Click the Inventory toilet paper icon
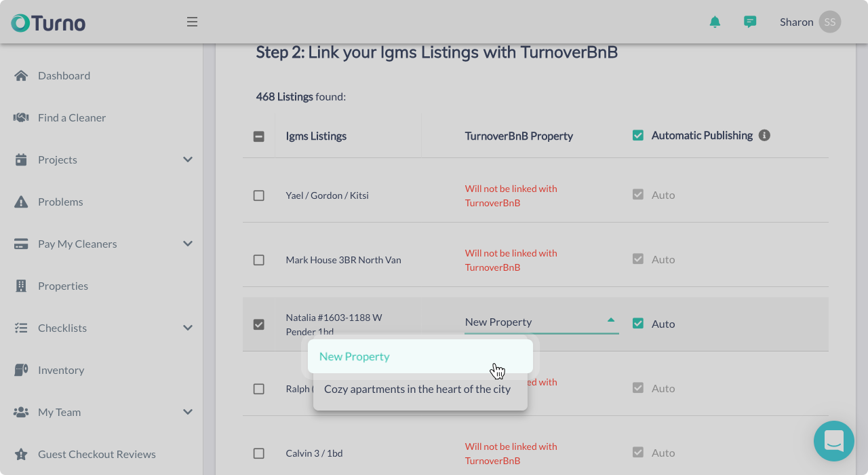 21,370
